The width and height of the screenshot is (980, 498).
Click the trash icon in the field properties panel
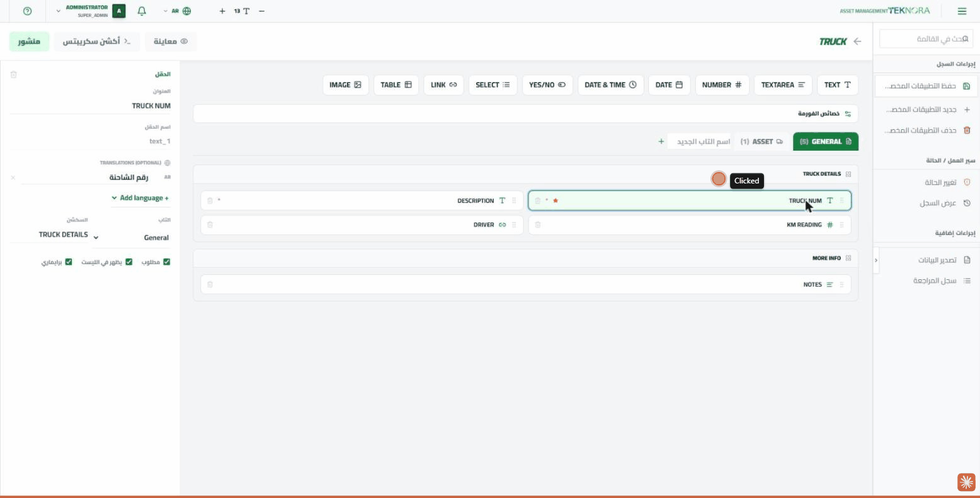tap(13, 74)
